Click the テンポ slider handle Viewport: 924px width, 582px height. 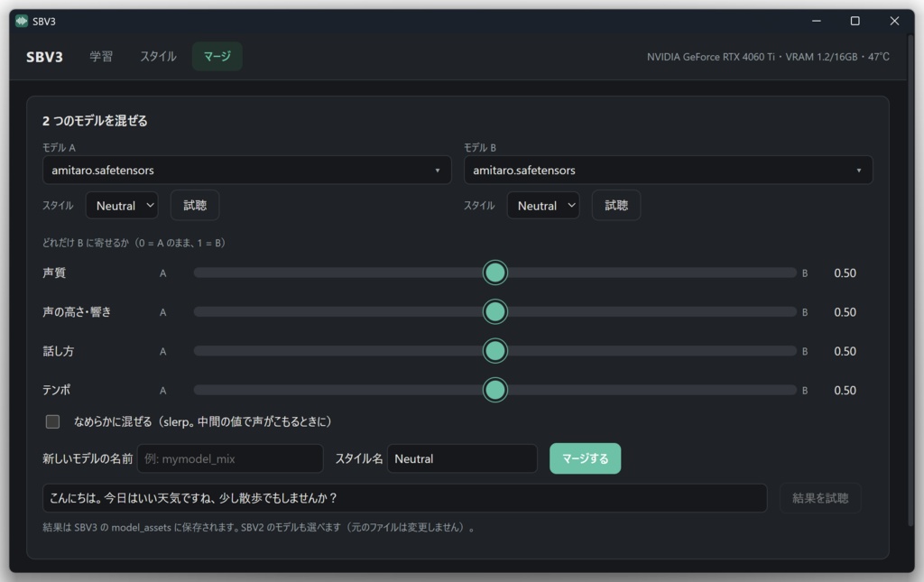495,390
